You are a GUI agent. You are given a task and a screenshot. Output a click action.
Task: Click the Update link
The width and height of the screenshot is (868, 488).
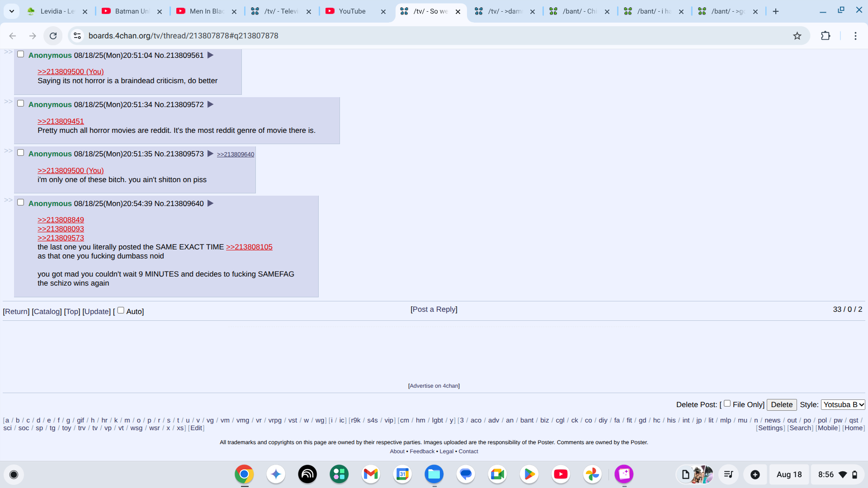[x=96, y=312]
